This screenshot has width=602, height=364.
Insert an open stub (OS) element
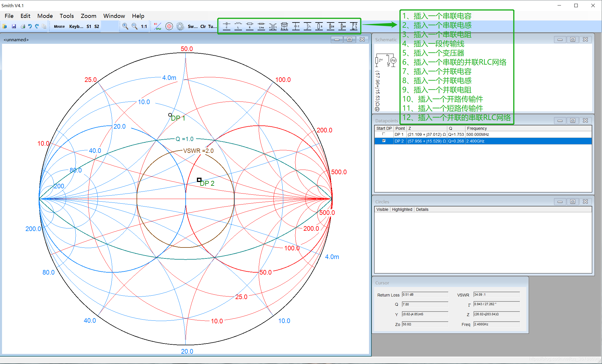click(x=331, y=26)
